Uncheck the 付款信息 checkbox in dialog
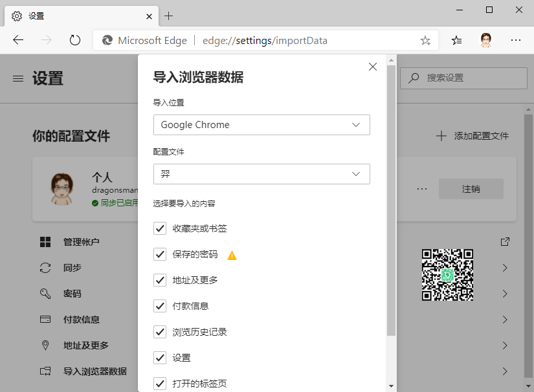 [x=160, y=306]
